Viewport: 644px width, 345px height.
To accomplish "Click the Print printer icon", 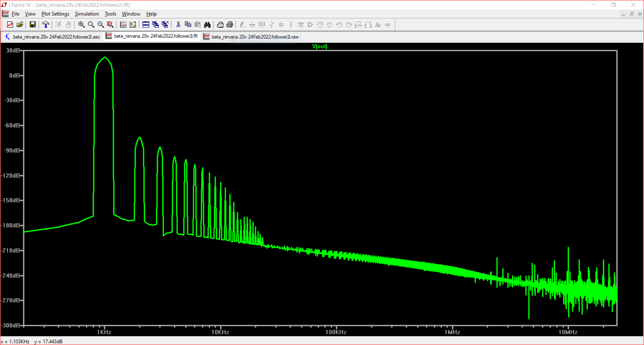I will (230, 24).
